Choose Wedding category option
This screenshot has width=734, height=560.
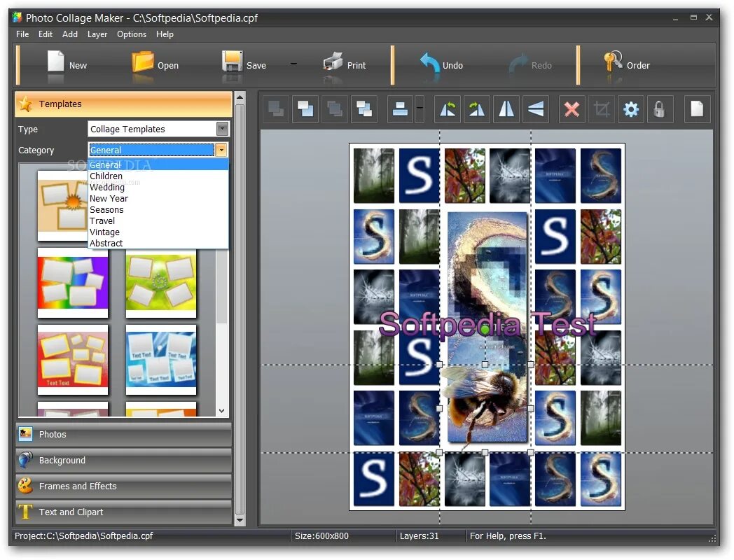click(x=158, y=187)
